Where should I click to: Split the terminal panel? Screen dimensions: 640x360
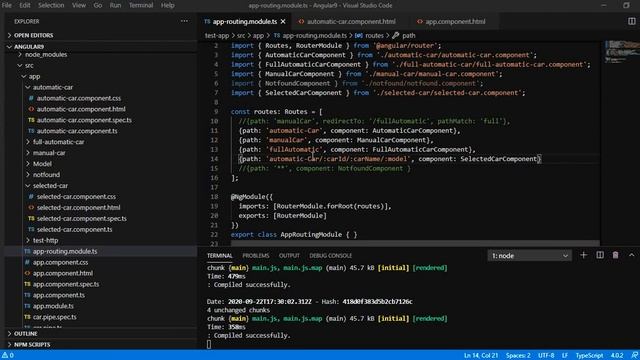point(600,255)
